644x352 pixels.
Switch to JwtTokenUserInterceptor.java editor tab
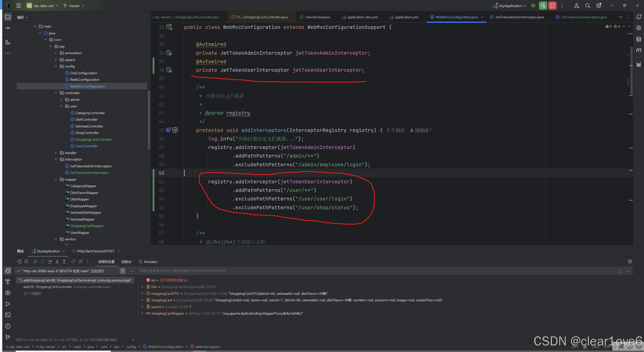[x=584, y=17]
